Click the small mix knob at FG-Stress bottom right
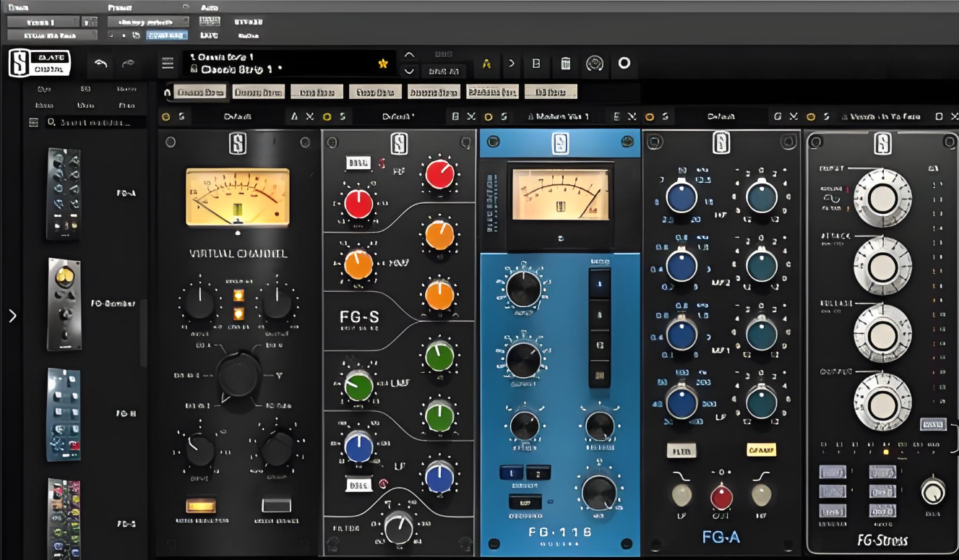This screenshot has width=959, height=560. [933, 491]
